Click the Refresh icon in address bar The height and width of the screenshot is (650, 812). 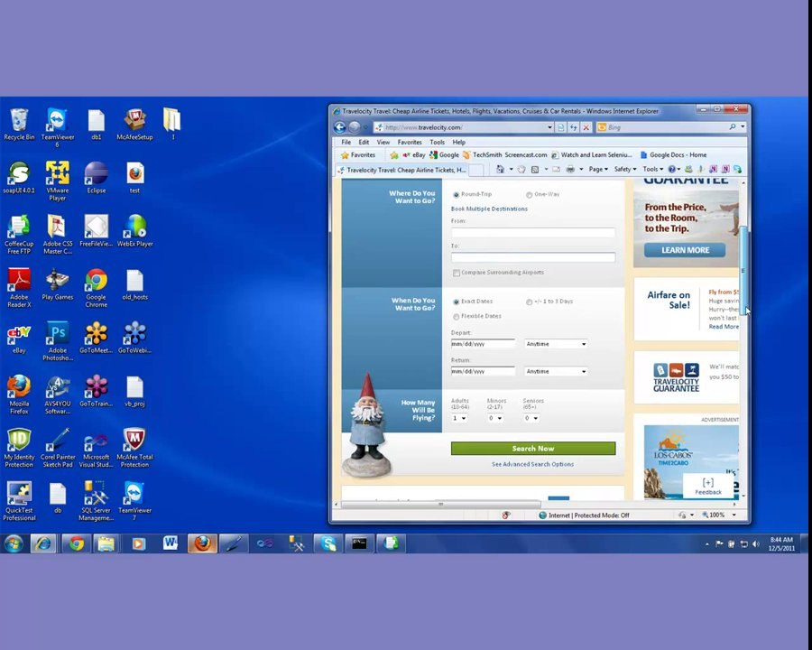(x=573, y=127)
